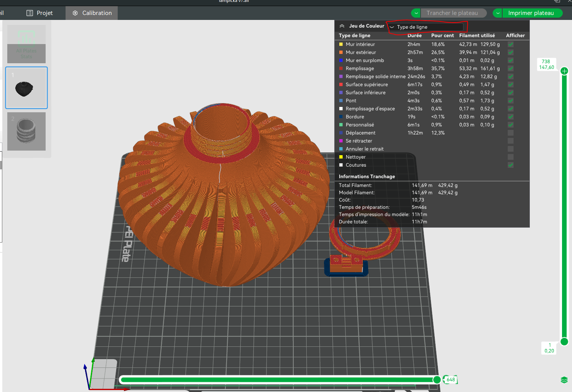
Task: Enable the Déplacement visibility checkbox
Action: click(511, 133)
